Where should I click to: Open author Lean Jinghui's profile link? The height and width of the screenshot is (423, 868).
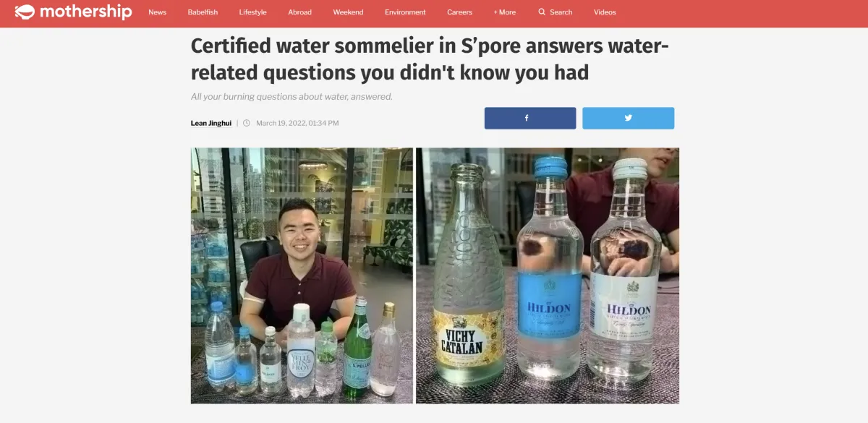coord(211,123)
